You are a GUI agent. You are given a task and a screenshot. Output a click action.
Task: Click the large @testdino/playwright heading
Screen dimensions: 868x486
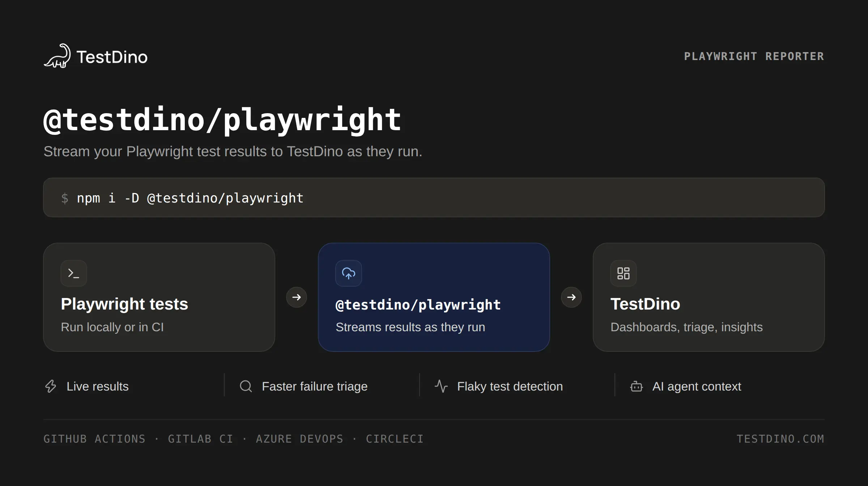[222, 120]
